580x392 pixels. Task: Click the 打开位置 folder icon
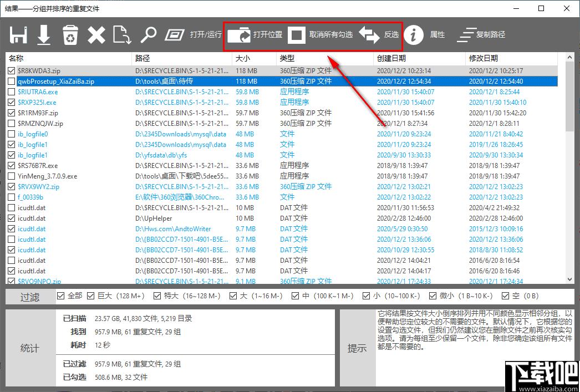pos(239,35)
